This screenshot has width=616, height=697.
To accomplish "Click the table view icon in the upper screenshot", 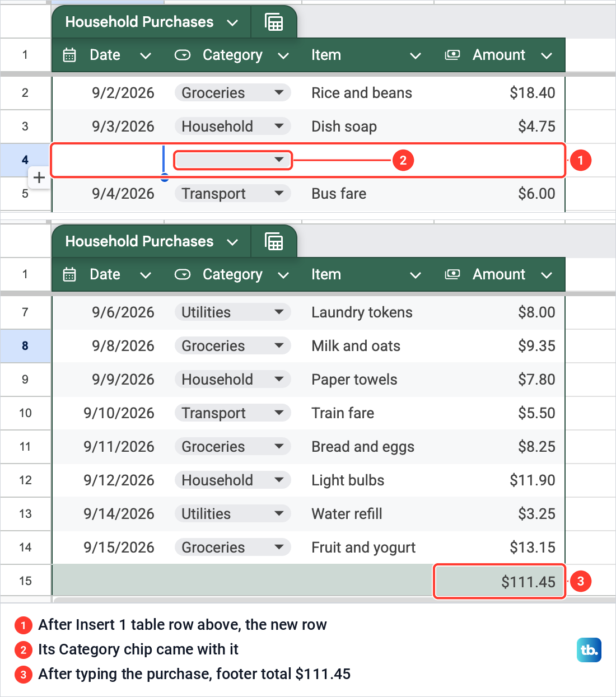I will (274, 22).
